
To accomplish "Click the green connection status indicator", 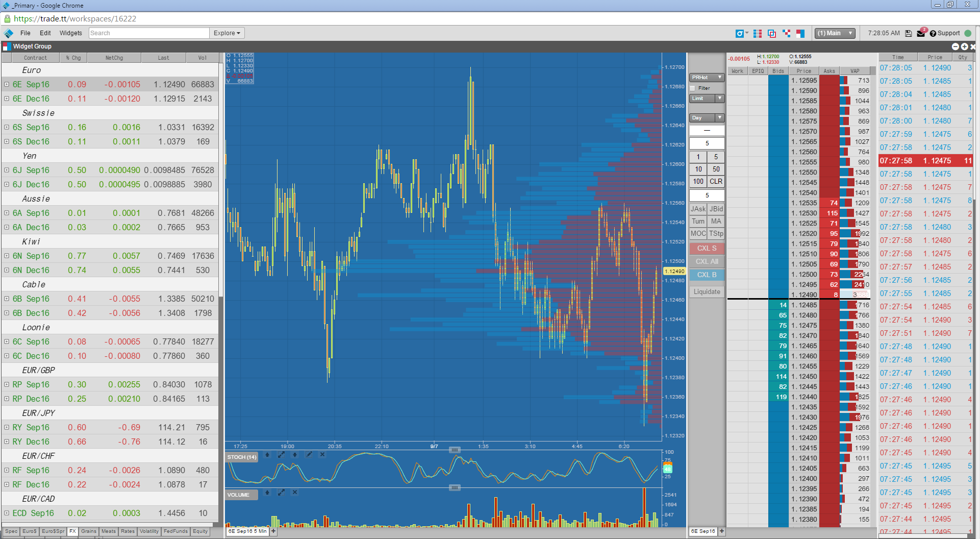I will point(968,33).
